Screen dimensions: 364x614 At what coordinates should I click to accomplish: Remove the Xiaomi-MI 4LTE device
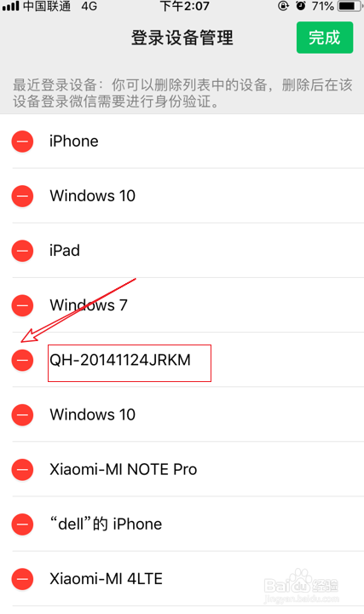[22, 579]
